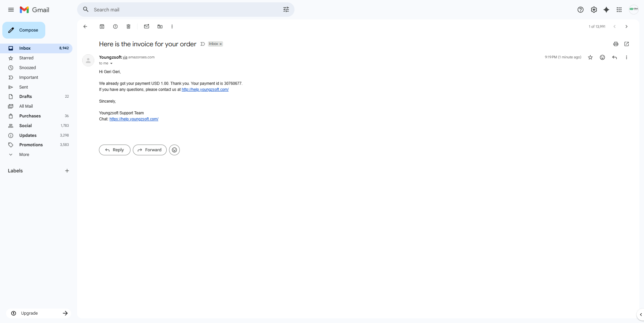Star the Youngzsoft message
644x323 pixels.
[x=590, y=57]
